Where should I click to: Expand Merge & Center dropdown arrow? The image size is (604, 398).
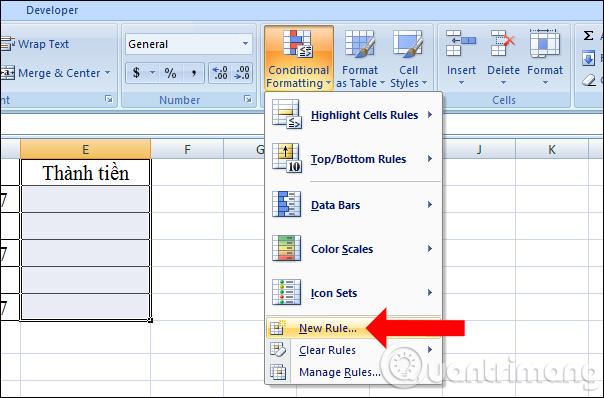point(107,73)
